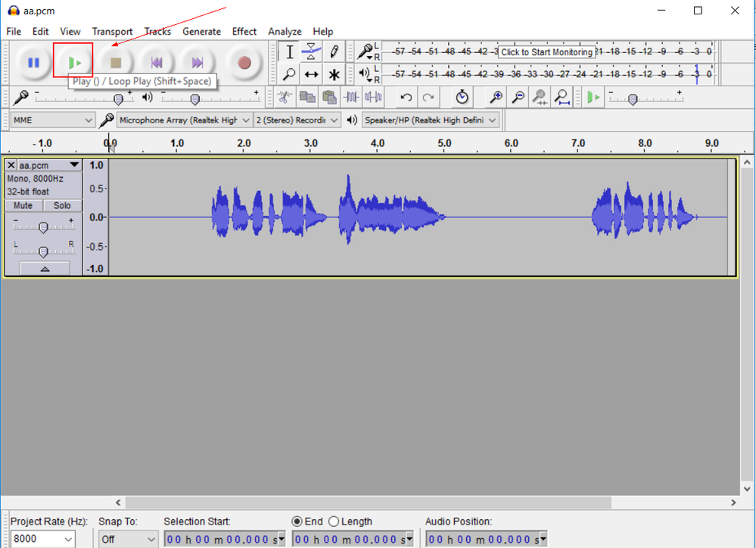
Task: Open the Edit menu
Action: point(41,31)
